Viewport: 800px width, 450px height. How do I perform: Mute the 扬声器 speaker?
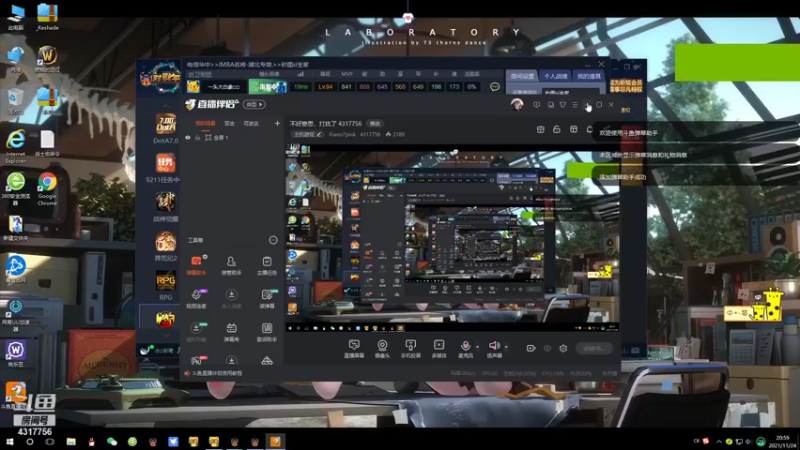(494, 348)
